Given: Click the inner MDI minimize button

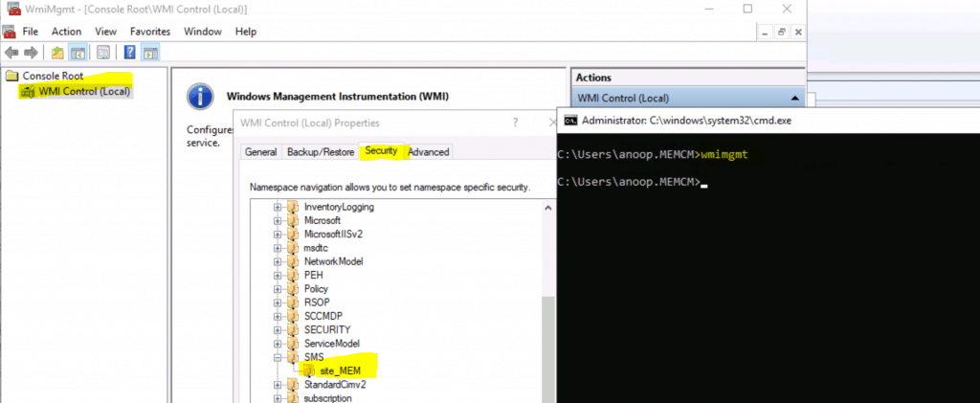Looking at the screenshot, I should (766, 32).
